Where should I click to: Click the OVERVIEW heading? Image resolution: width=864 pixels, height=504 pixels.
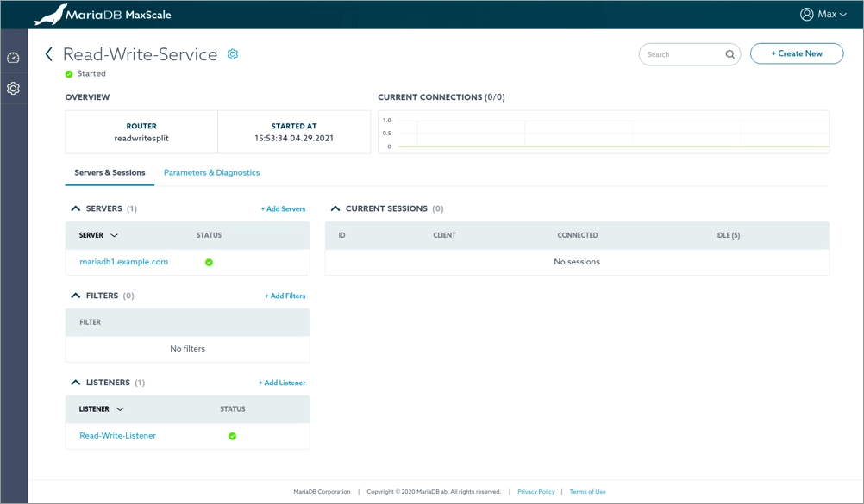pyautogui.click(x=88, y=97)
